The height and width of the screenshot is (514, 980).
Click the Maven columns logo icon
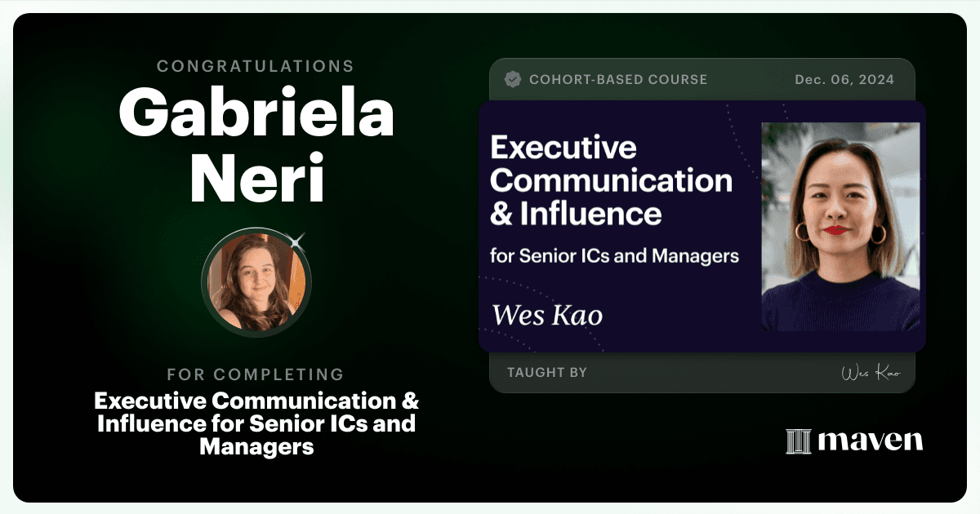tap(798, 441)
